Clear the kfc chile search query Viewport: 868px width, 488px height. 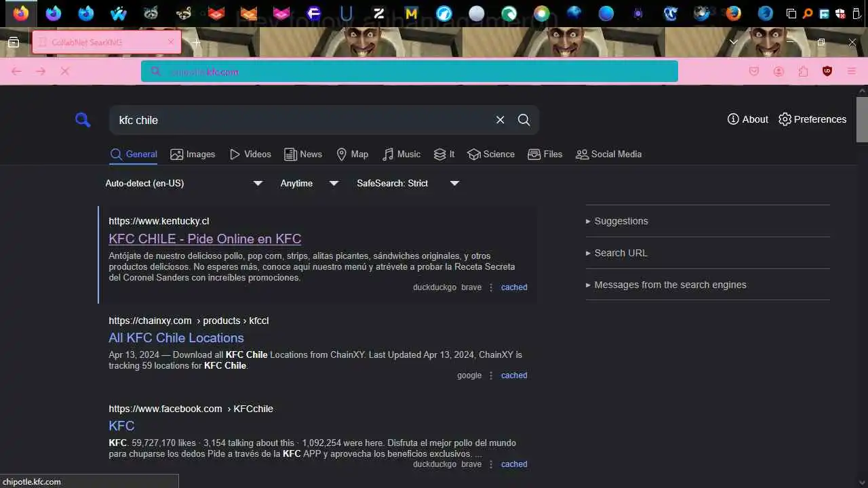tap(500, 120)
